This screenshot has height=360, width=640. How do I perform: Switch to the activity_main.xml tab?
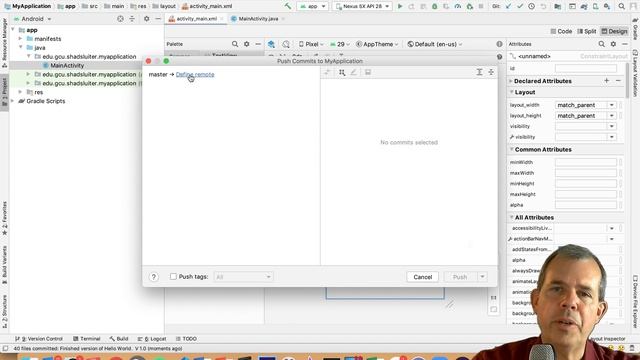click(x=196, y=19)
